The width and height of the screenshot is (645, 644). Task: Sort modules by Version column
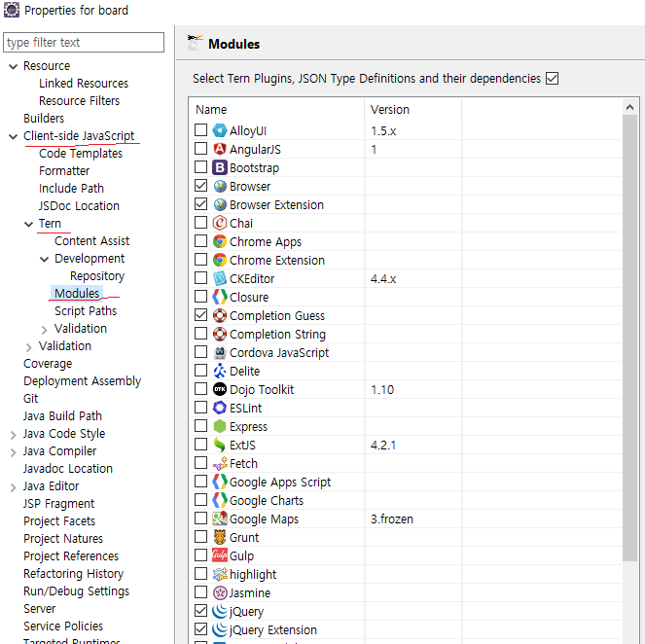[x=413, y=109]
